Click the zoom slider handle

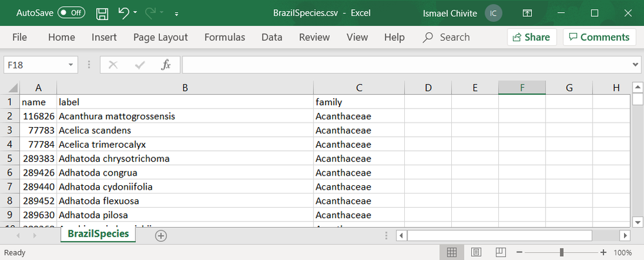coord(562,252)
